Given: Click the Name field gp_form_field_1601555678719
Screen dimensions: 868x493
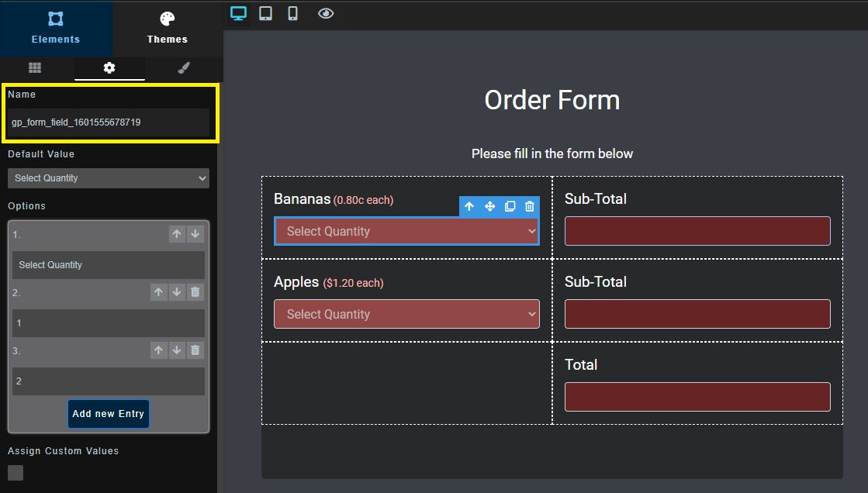Looking at the screenshot, I should click(x=109, y=122).
